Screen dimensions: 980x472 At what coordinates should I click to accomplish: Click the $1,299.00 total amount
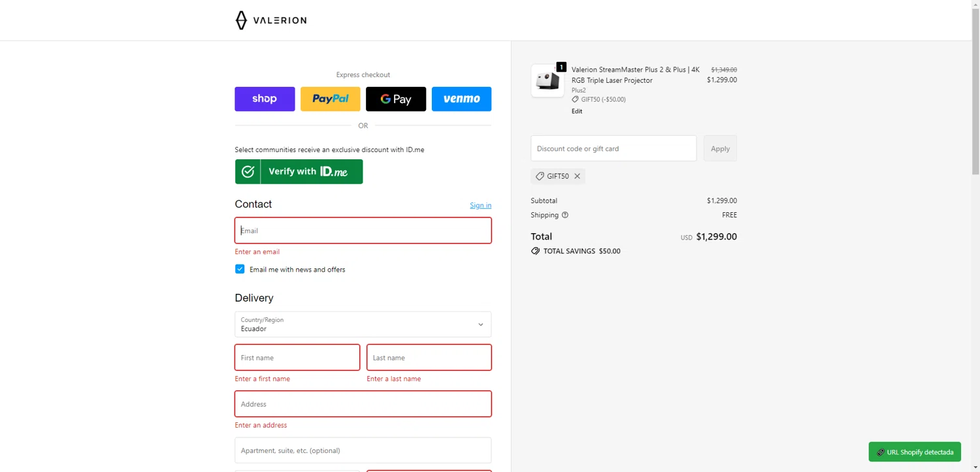click(x=716, y=236)
